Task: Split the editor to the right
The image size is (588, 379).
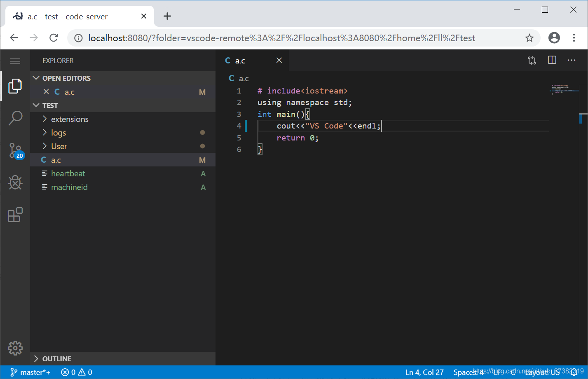Action: (552, 60)
